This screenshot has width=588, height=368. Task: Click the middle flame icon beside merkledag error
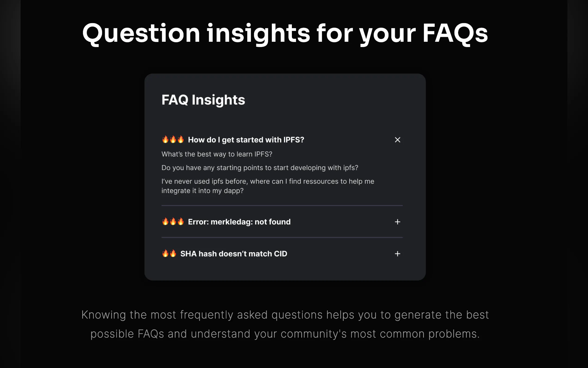point(173,222)
